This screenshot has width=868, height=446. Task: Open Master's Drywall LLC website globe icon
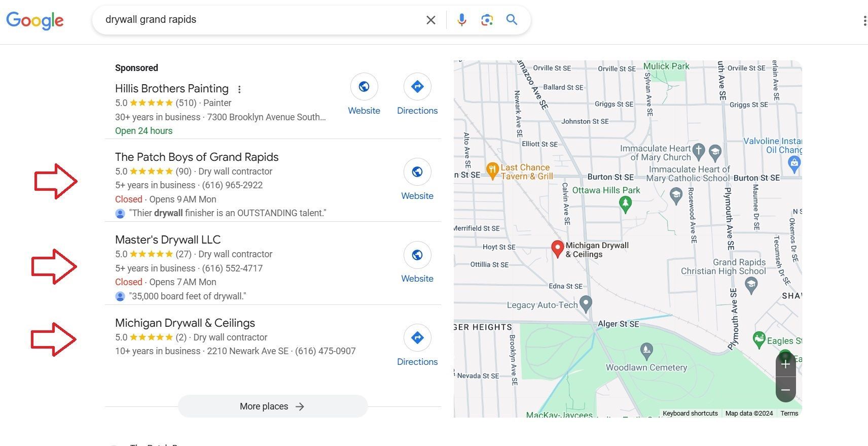(417, 255)
